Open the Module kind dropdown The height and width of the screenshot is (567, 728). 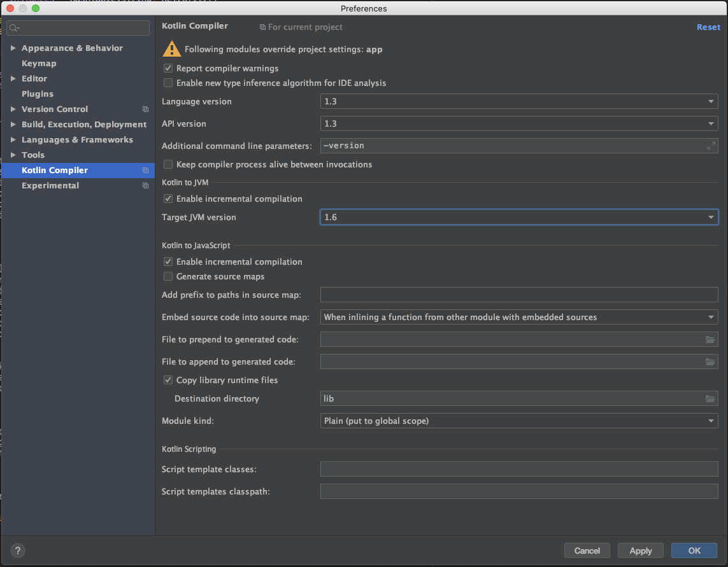click(519, 421)
